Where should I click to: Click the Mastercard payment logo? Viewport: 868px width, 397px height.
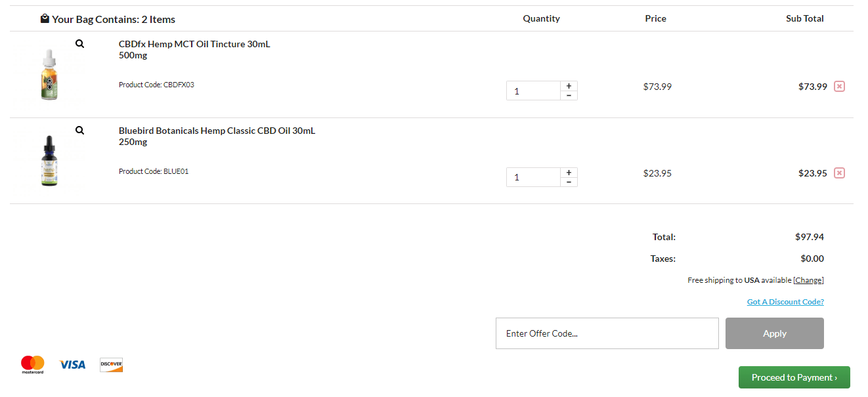pyautogui.click(x=32, y=364)
